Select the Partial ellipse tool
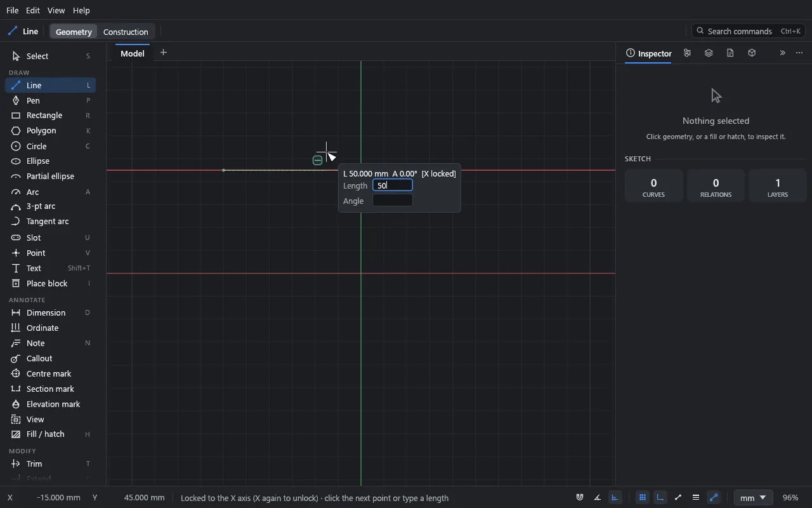The image size is (812, 508). 51,177
